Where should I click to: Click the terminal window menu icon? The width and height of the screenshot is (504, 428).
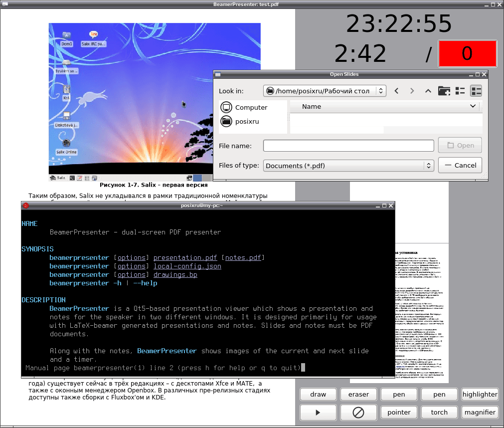(26, 206)
